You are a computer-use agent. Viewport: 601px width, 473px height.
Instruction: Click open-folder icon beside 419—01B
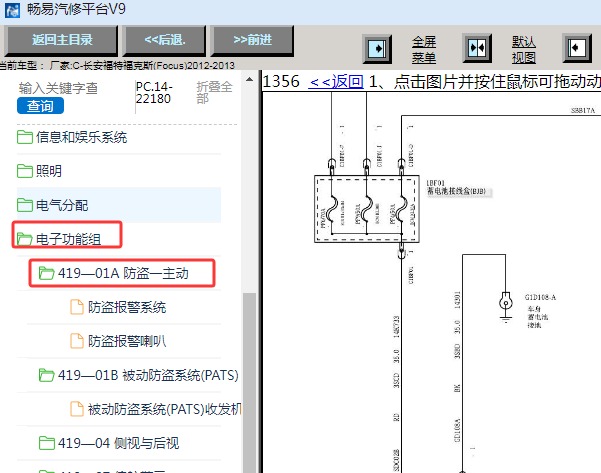[46, 375]
